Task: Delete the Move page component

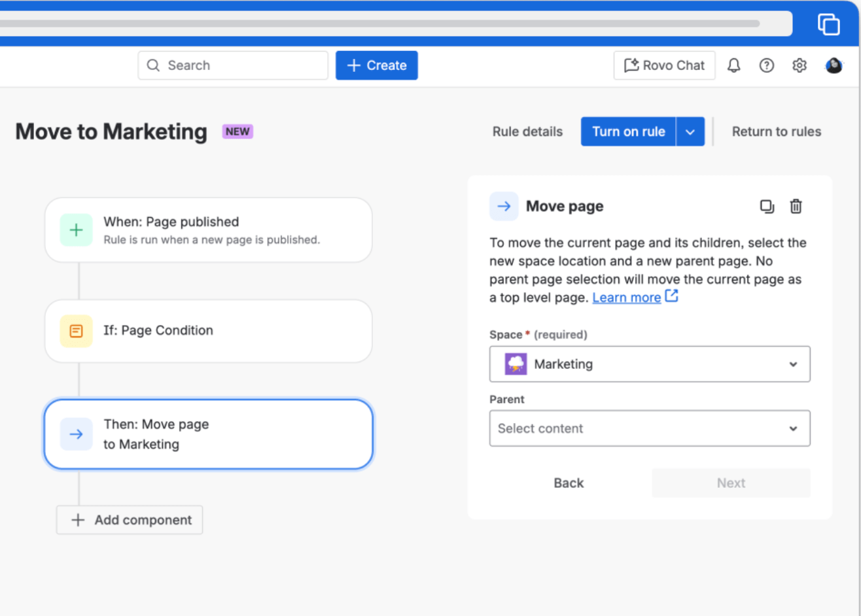Action: pos(796,207)
